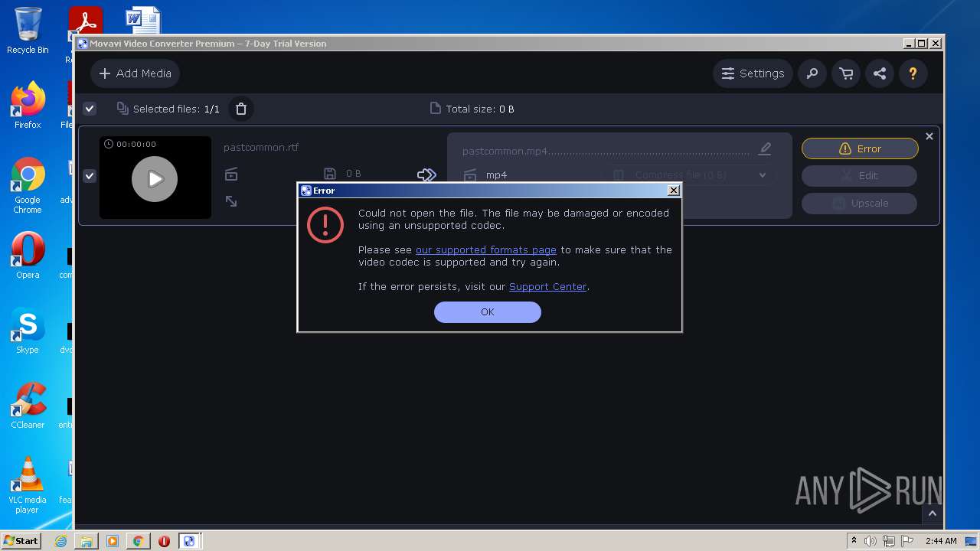Click the volume speaker tray icon
980x551 pixels.
click(871, 541)
